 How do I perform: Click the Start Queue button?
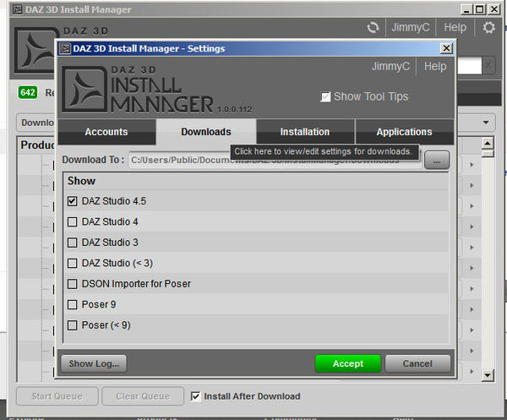click(x=57, y=396)
